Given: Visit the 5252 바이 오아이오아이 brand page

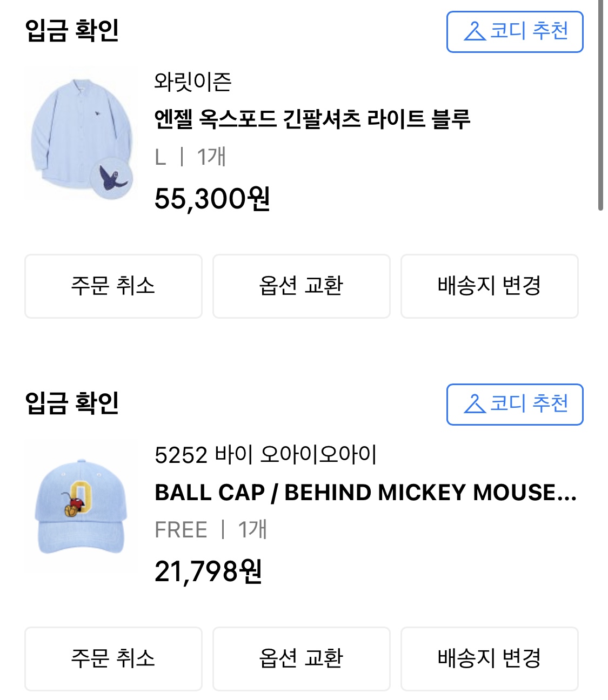Looking at the screenshot, I should coord(265,455).
